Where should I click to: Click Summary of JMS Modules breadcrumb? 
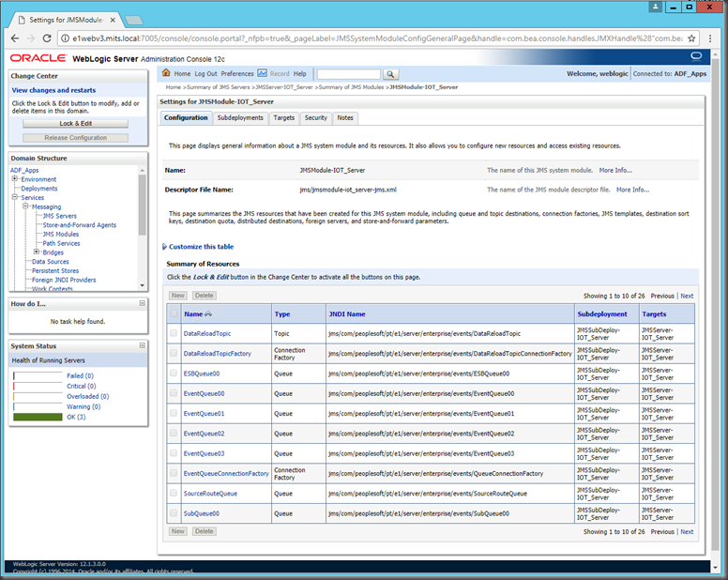[352, 87]
